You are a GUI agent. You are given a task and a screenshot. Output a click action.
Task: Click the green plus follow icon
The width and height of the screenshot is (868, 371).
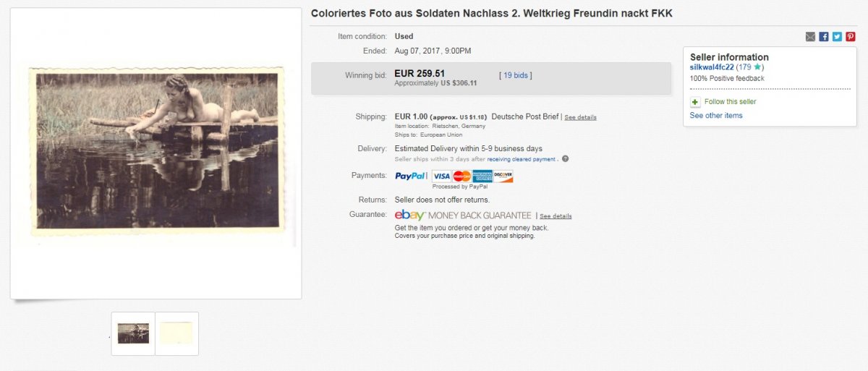pyautogui.click(x=695, y=102)
